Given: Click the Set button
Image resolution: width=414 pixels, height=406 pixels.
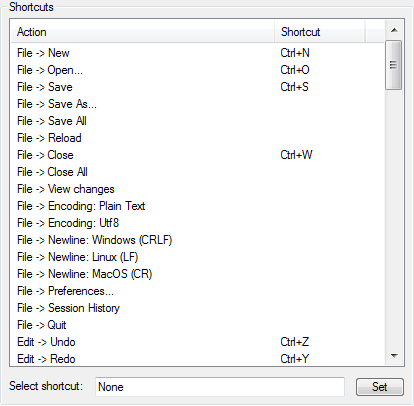Looking at the screenshot, I should (x=380, y=387).
